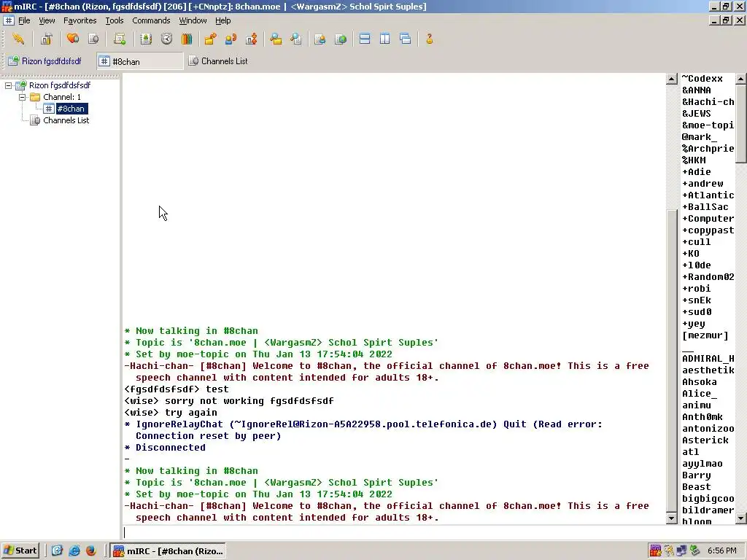Open mIRC Options hammer icon

click(46, 39)
